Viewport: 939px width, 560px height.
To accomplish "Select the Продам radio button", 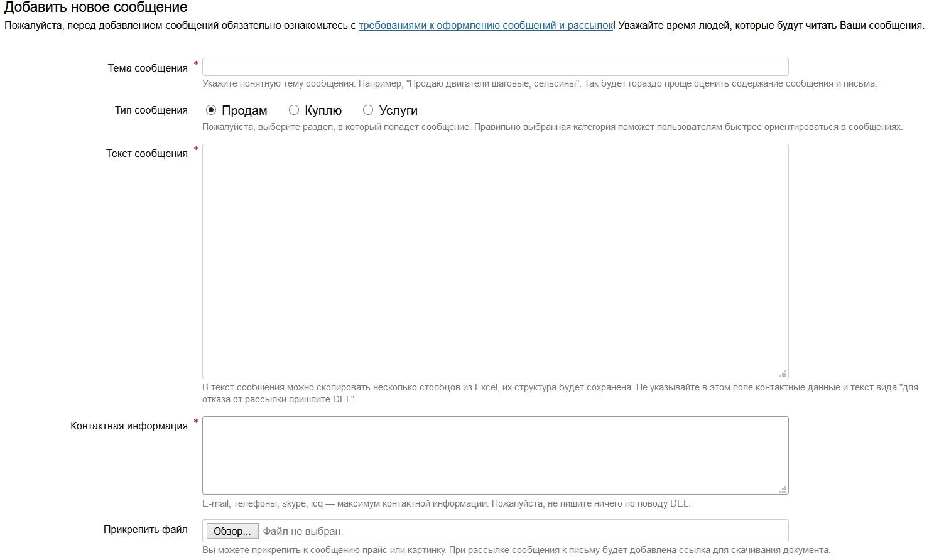I will click(x=211, y=110).
